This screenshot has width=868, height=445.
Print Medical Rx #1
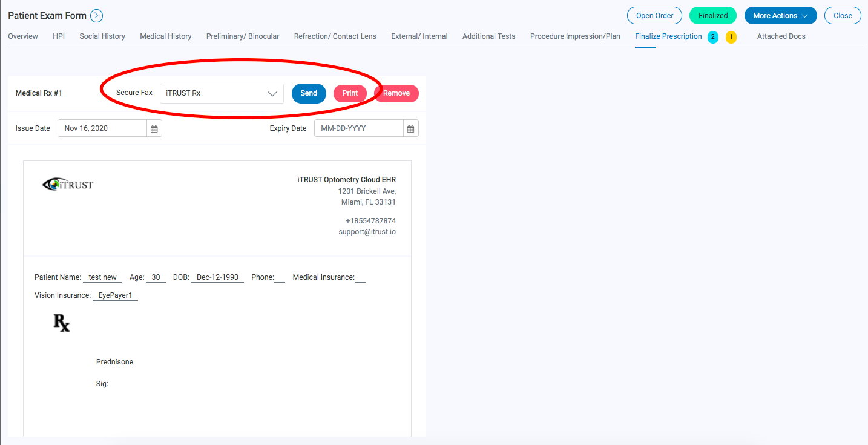[x=350, y=93]
